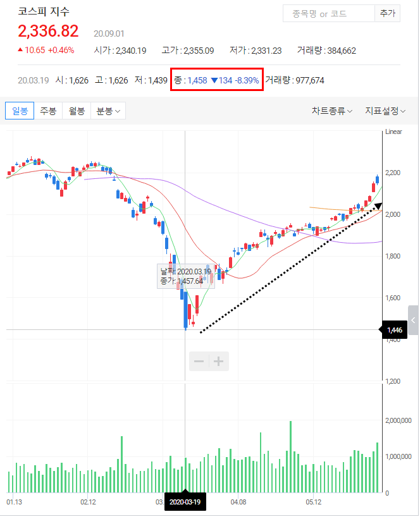Viewport: 420px width, 519px height.
Task: Switch to the 주봉 weekly chart tab
Action: 48,111
